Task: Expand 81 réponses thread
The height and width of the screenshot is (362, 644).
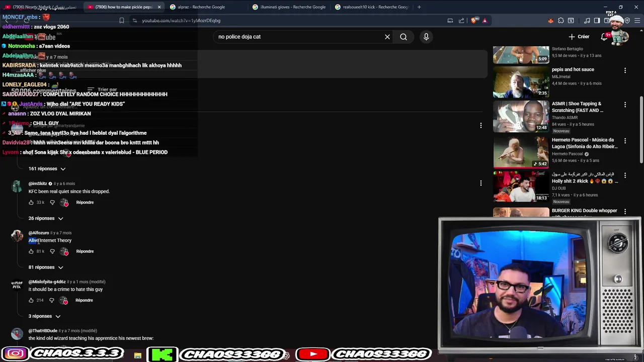Action: (x=45, y=267)
